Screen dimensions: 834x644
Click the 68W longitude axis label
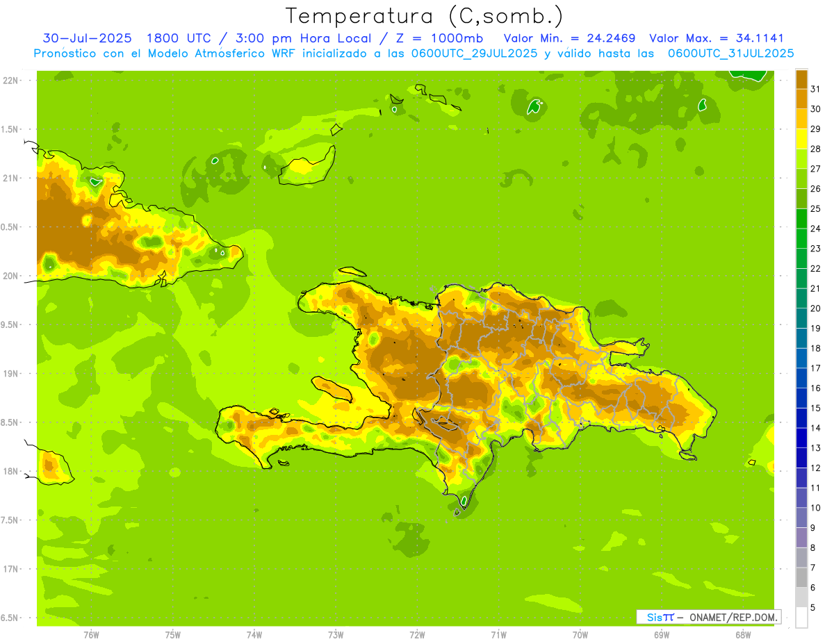tap(743, 635)
